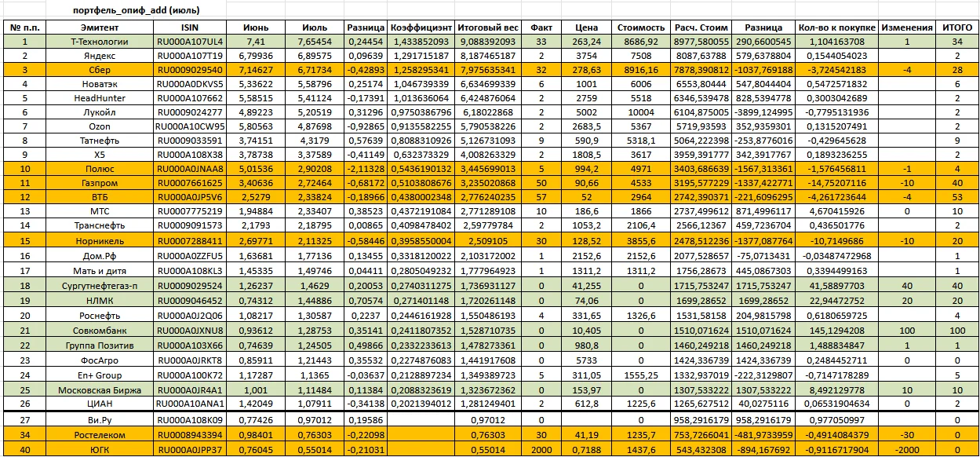Click the 'Лукойл' issuer cell
Viewport: 980px width, 457px height.
pyautogui.click(x=100, y=112)
